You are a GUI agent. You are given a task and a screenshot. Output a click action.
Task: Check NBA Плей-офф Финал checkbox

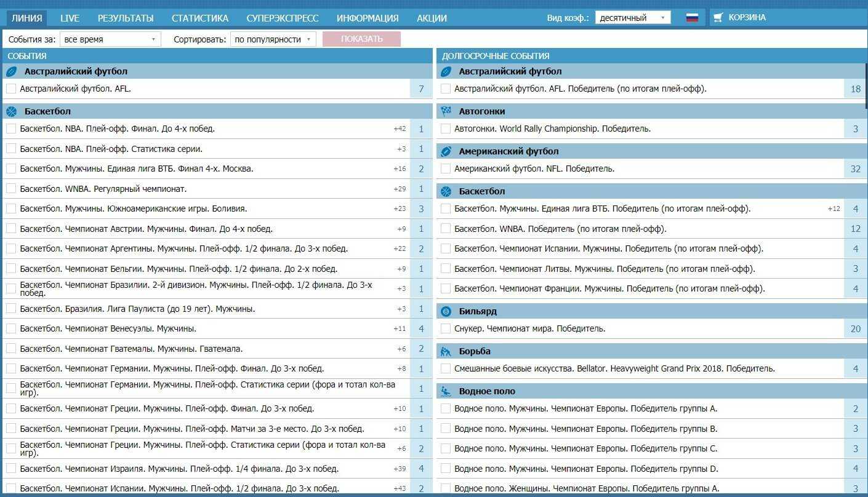11,129
